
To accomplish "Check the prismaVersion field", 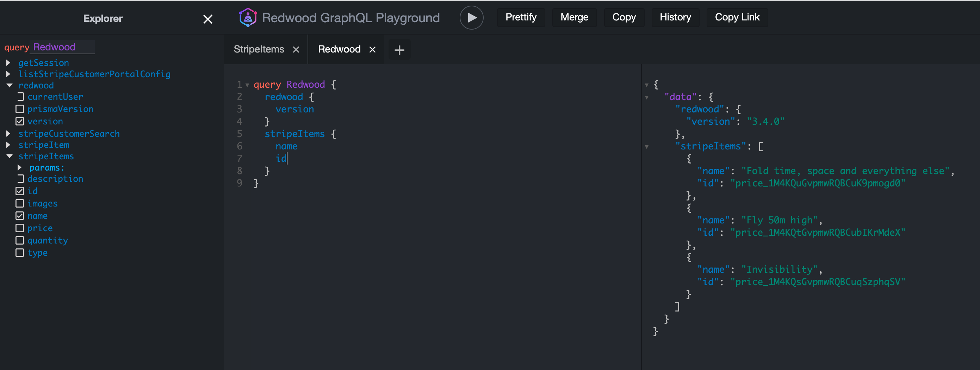I will click(x=20, y=109).
